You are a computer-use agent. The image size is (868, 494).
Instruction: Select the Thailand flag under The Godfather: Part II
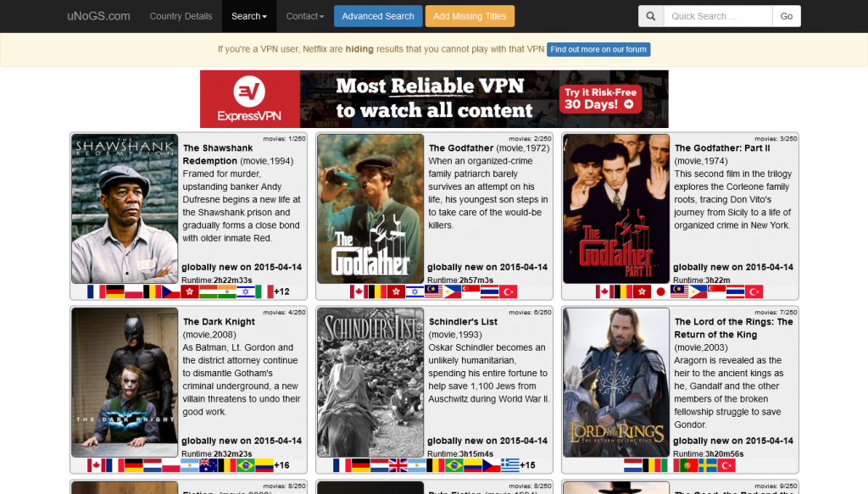coord(735,291)
